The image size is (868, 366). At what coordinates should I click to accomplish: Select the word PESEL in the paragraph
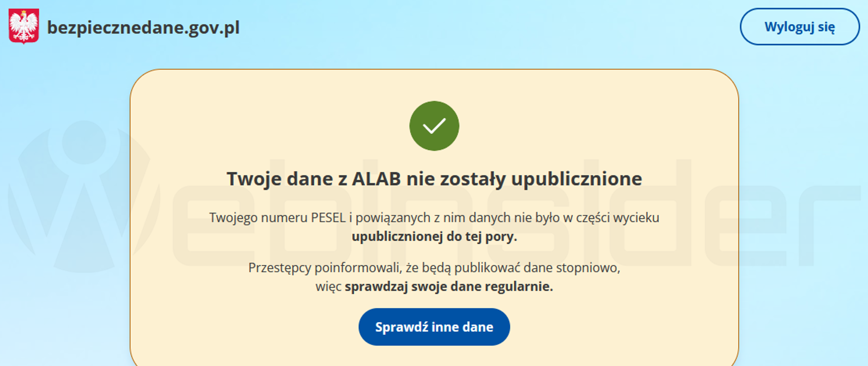pyautogui.click(x=328, y=218)
